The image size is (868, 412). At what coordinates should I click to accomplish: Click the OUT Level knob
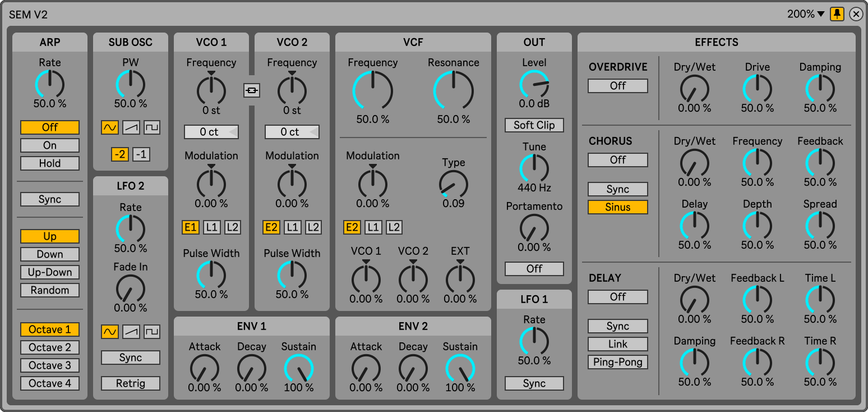[534, 84]
